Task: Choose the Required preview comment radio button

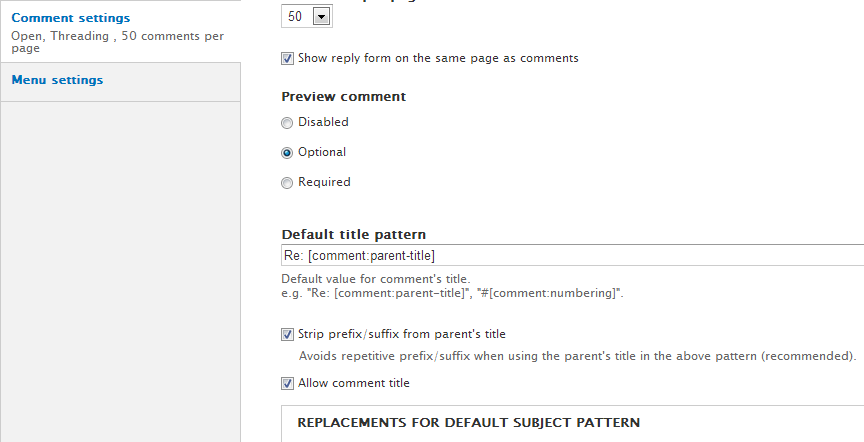Action: click(288, 183)
